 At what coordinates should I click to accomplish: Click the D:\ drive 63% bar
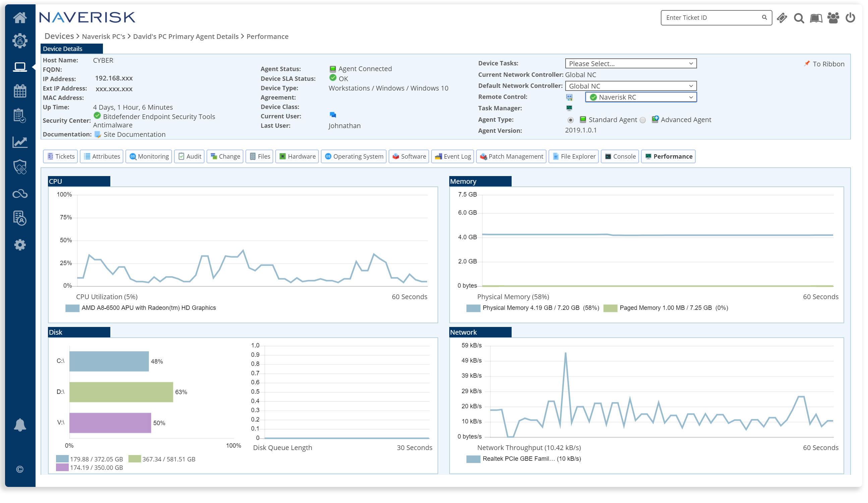point(121,392)
